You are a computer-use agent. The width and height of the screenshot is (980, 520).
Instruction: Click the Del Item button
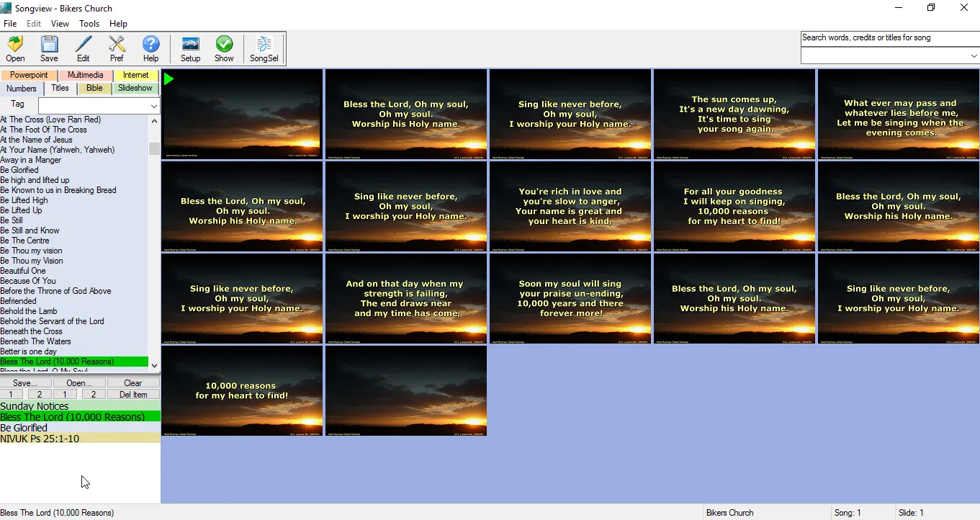coord(132,394)
